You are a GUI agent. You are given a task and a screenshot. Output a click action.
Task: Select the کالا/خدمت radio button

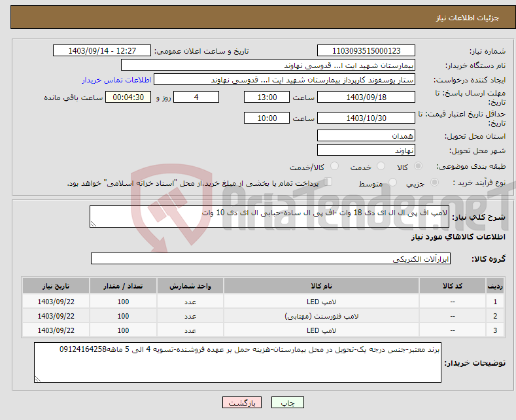coord(334,166)
